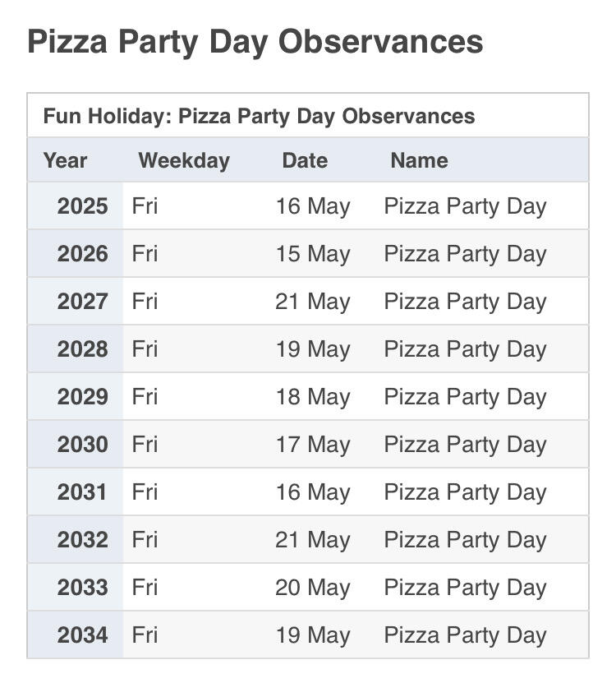Click 20 May in the 2033 row
This screenshot has width=616, height=683.
[x=313, y=588]
